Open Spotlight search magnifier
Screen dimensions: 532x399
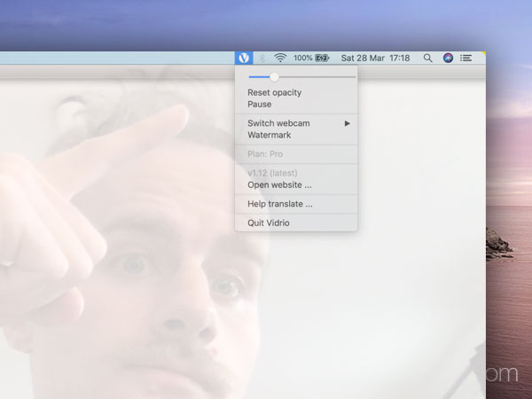pos(428,58)
